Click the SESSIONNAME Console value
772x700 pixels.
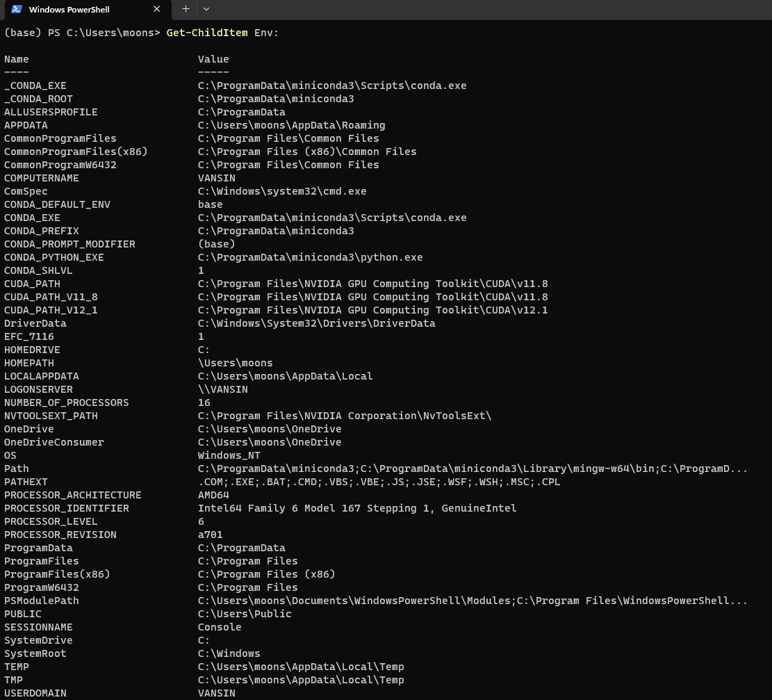click(x=220, y=627)
